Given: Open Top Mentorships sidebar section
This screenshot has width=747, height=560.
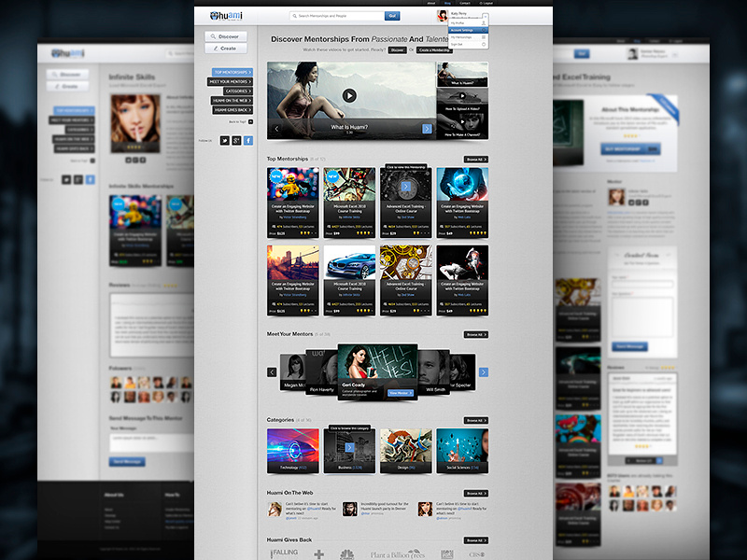Looking at the screenshot, I should pyautogui.click(x=231, y=72).
